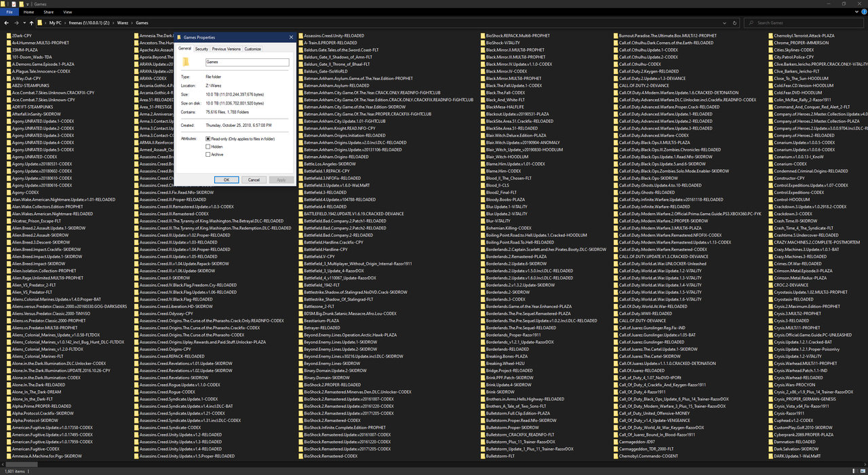
Task: Click the folder name field in properties
Action: coord(247,62)
